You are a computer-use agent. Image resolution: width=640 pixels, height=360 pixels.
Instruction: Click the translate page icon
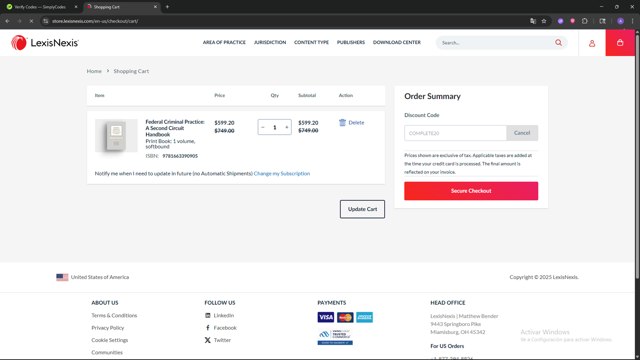pos(533,21)
